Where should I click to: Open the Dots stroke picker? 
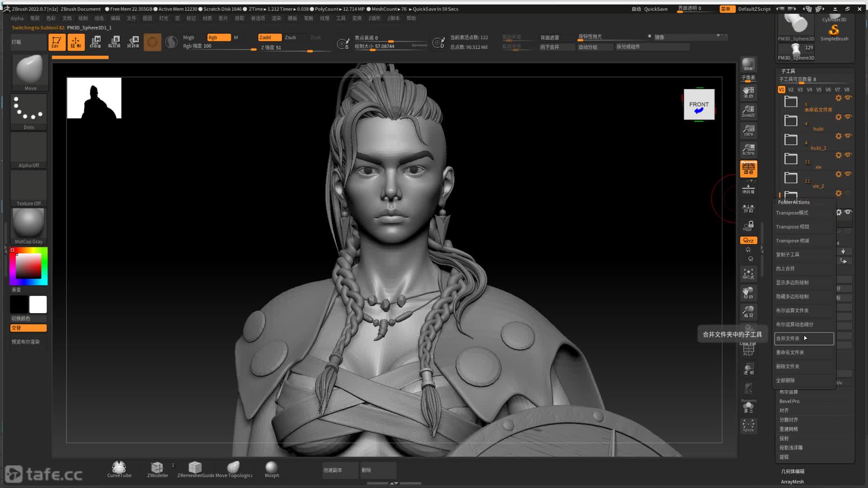coord(29,112)
